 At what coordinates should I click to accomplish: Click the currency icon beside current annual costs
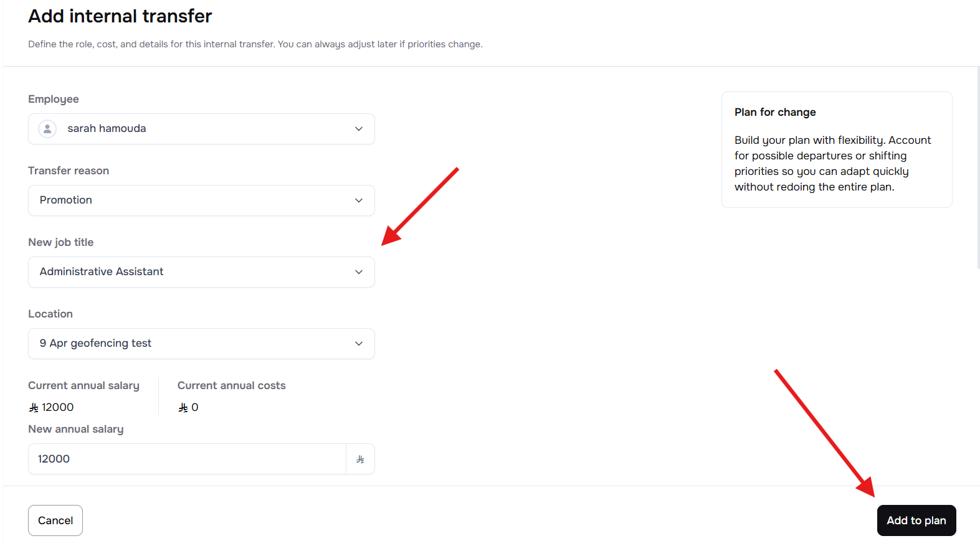tap(183, 408)
